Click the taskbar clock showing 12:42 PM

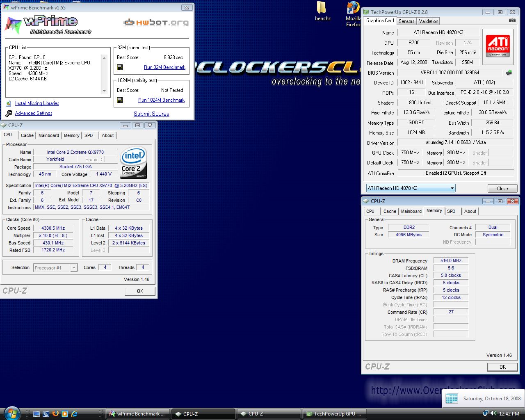click(509, 413)
